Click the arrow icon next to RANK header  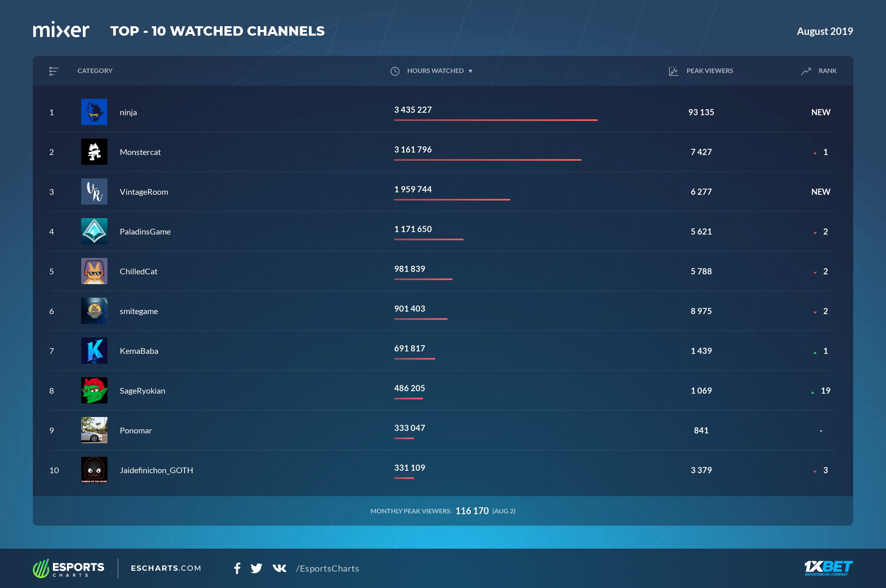point(806,71)
